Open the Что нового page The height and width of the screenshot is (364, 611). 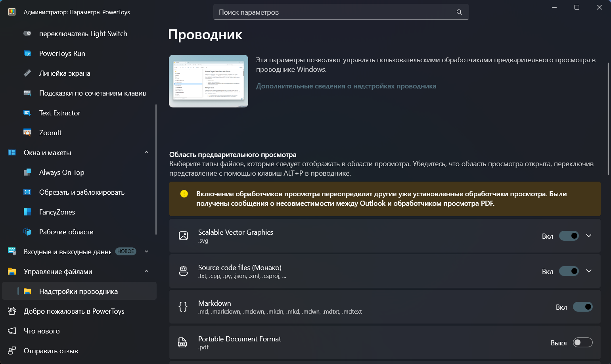click(42, 331)
